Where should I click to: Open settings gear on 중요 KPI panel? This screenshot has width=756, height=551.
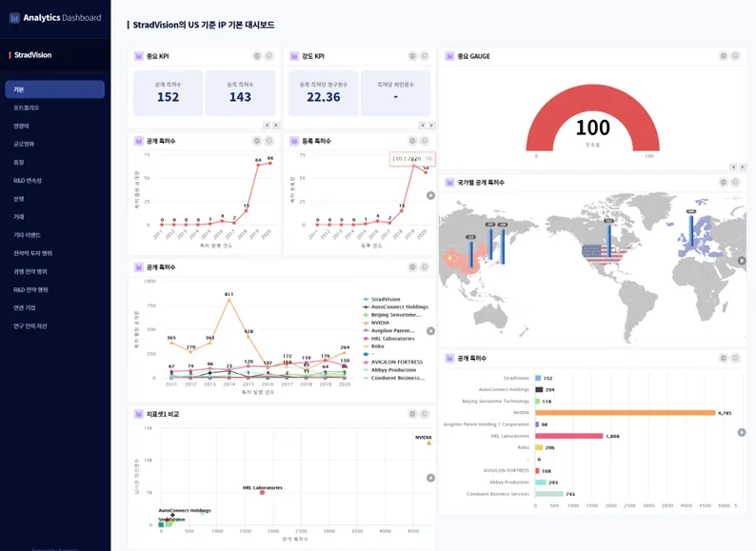(x=257, y=56)
